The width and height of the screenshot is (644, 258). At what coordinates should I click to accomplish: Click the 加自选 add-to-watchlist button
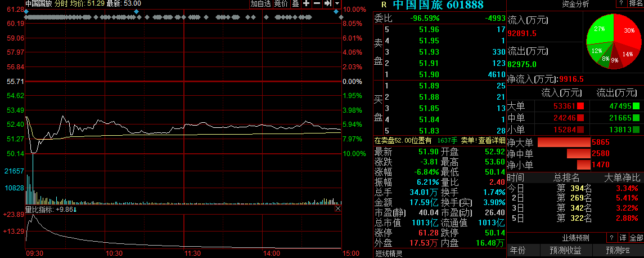261,4
